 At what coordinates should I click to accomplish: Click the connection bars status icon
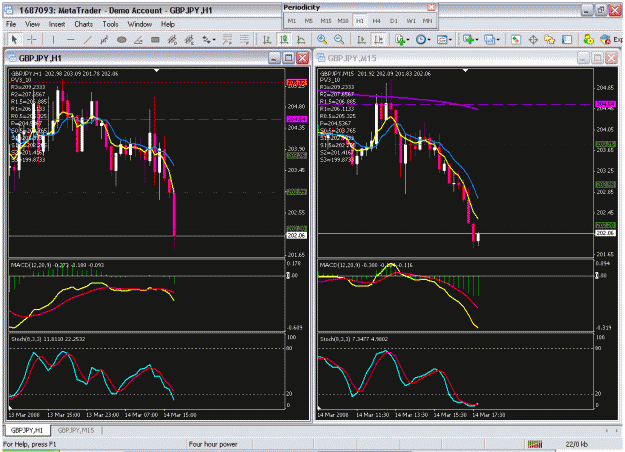click(x=535, y=444)
